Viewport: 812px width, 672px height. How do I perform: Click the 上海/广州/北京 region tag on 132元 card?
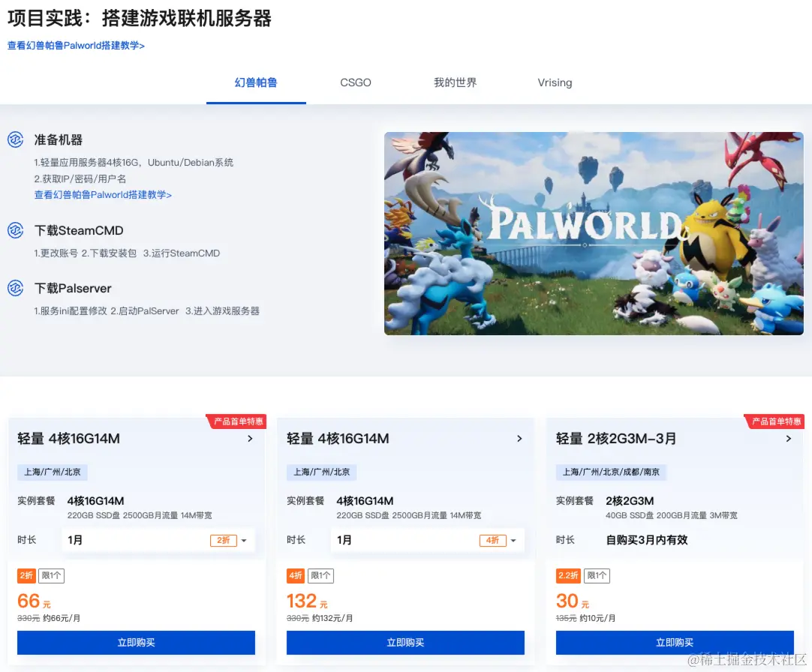(322, 472)
